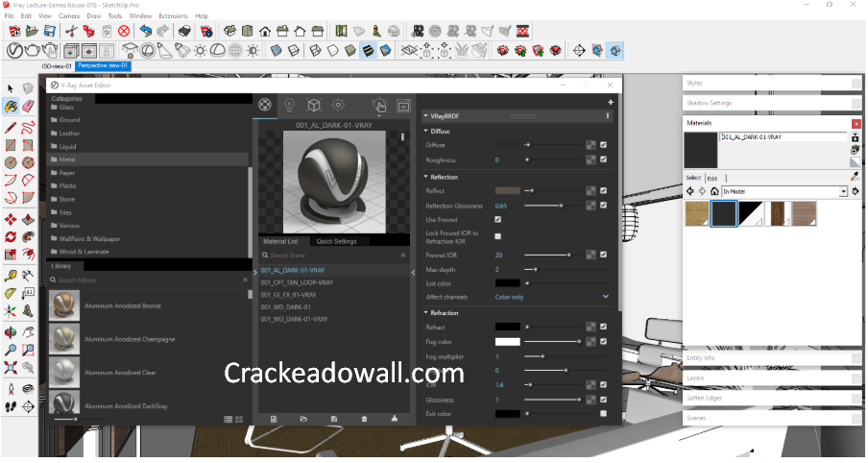
Task: Enable Lock Fresnel IOR to Refraction IOR
Action: click(x=497, y=236)
